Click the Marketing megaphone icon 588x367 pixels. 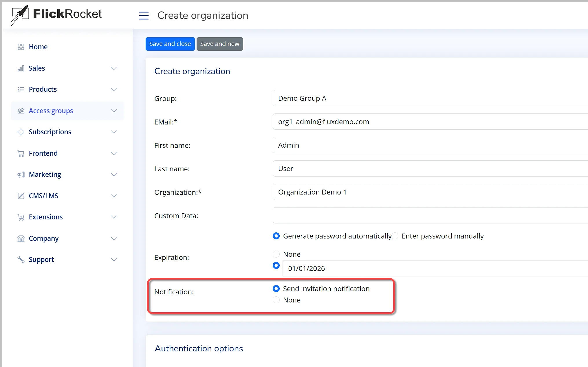click(x=21, y=175)
